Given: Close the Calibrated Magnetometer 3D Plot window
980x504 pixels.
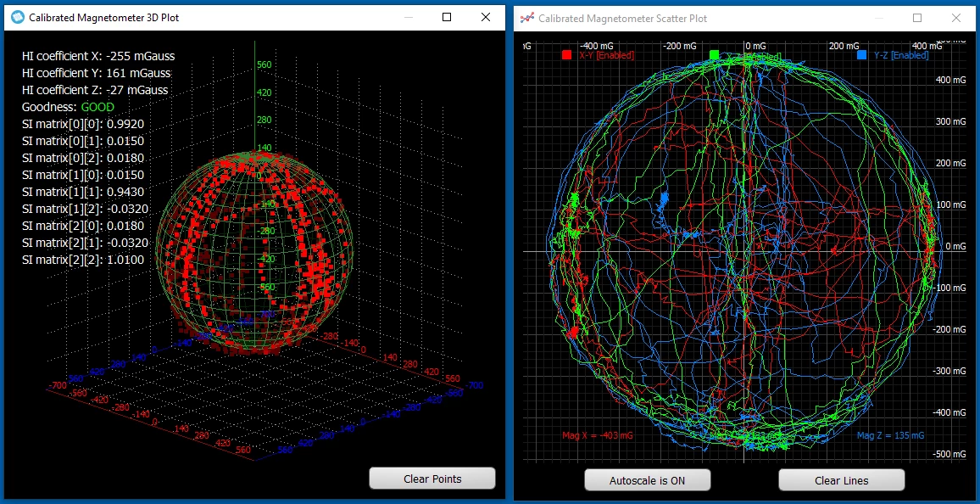Looking at the screenshot, I should coord(486,18).
